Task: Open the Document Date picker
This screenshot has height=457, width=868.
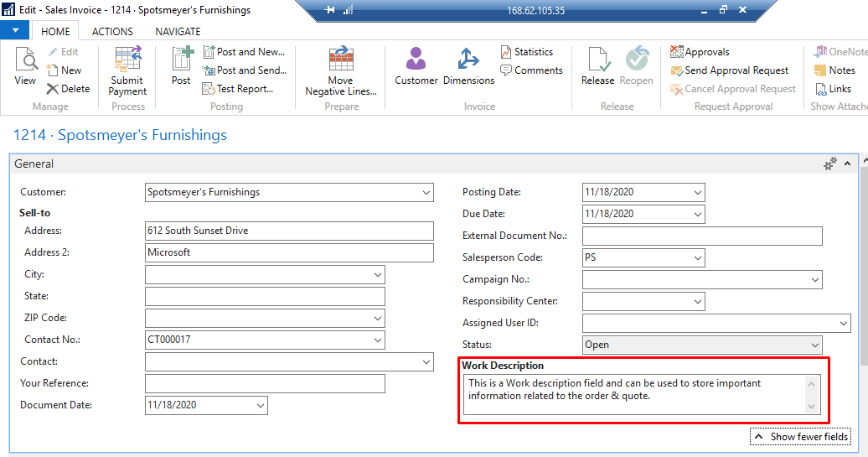Action: 261,406
